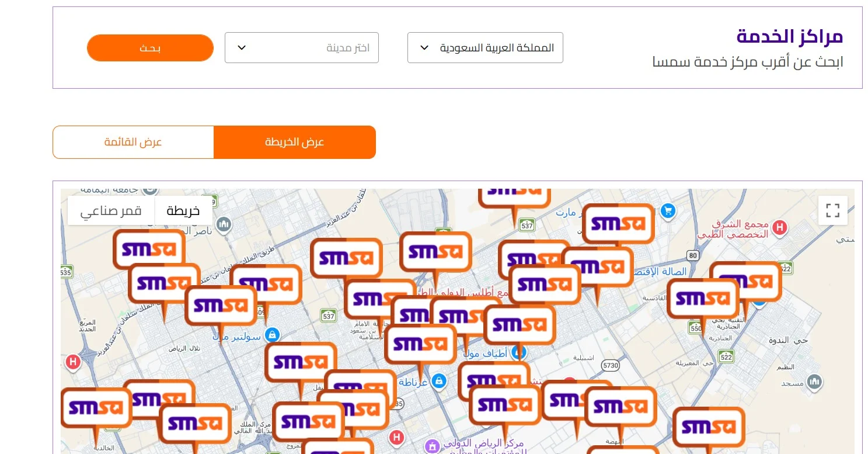Switch to the عرض القائمة list view tab
Screen dimensions: 868x454
coord(133,142)
